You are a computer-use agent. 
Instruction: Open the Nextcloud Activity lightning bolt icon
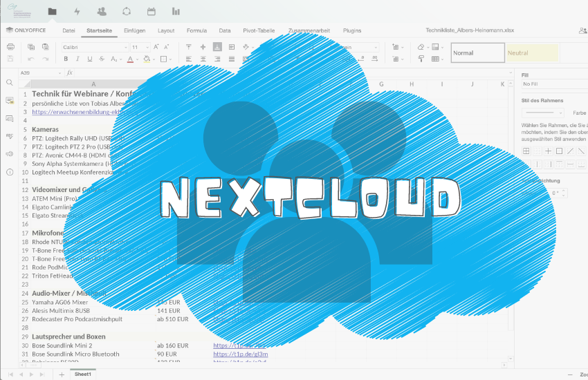tap(77, 12)
